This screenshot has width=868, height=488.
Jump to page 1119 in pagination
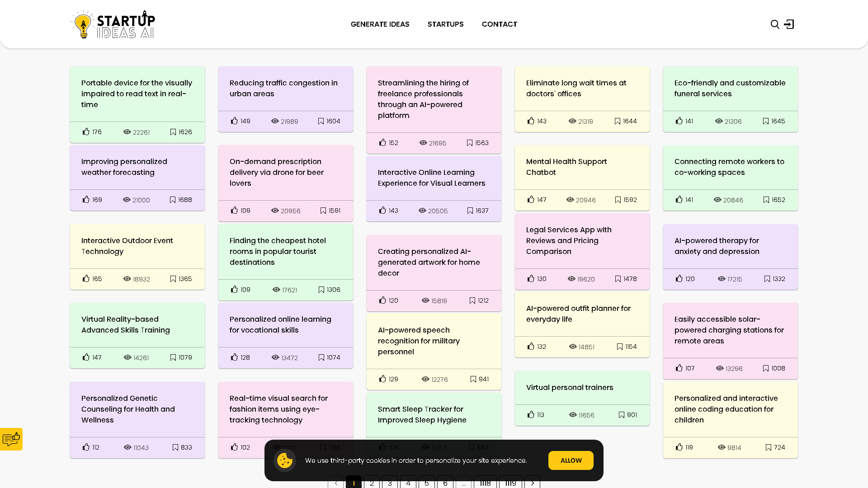pyautogui.click(x=510, y=483)
